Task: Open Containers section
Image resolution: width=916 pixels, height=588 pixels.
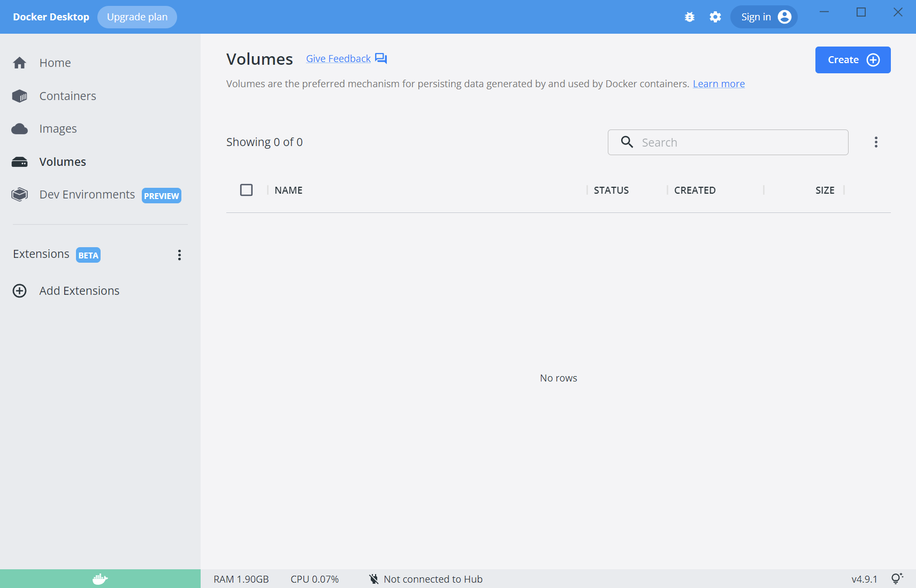Action: (x=68, y=96)
